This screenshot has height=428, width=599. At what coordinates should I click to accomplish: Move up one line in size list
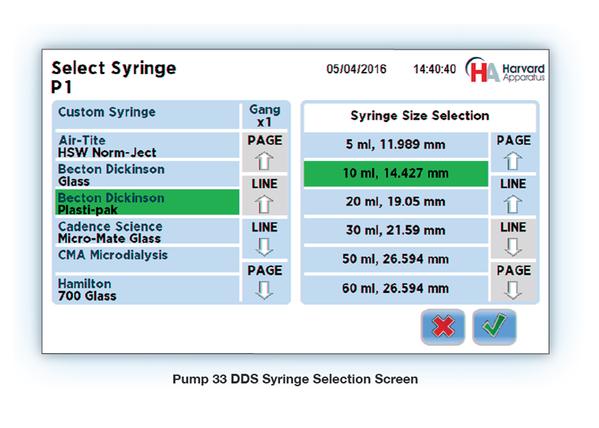513,196
